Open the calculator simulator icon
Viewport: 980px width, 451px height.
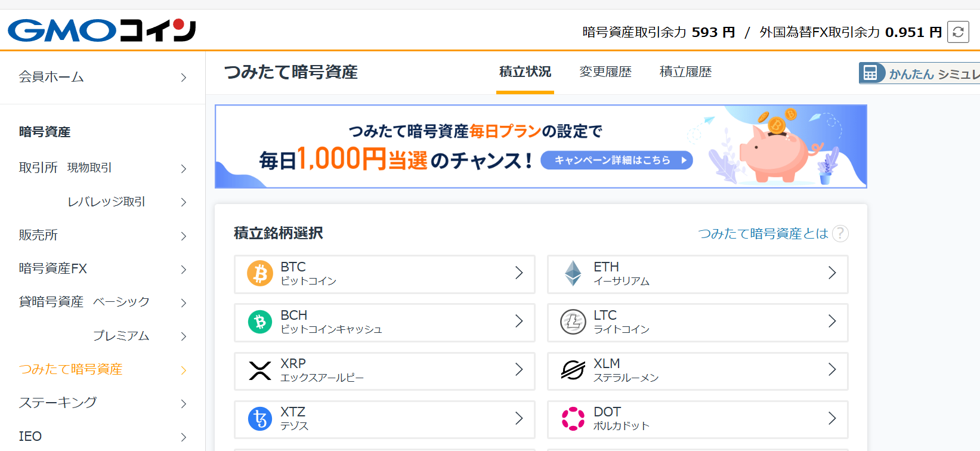[870, 73]
